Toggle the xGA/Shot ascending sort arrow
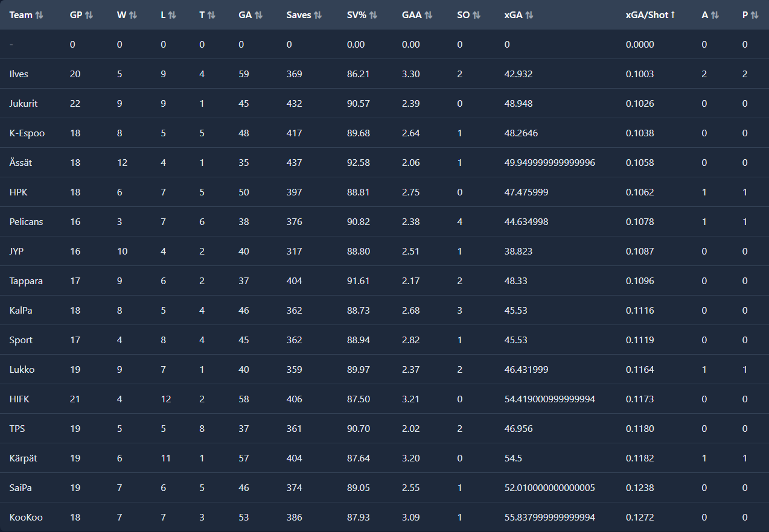This screenshot has width=769, height=532. click(x=673, y=15)
